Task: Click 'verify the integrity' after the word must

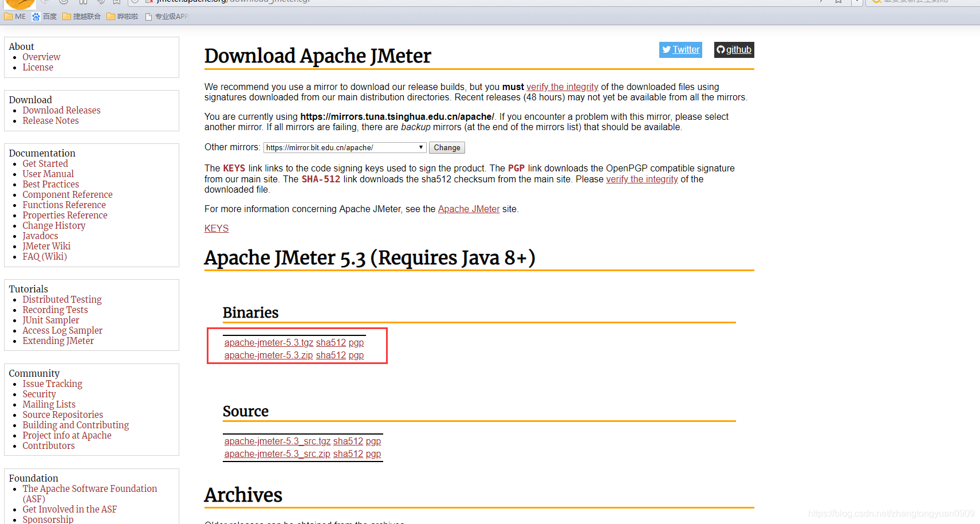Action: (x=562, y=87)
